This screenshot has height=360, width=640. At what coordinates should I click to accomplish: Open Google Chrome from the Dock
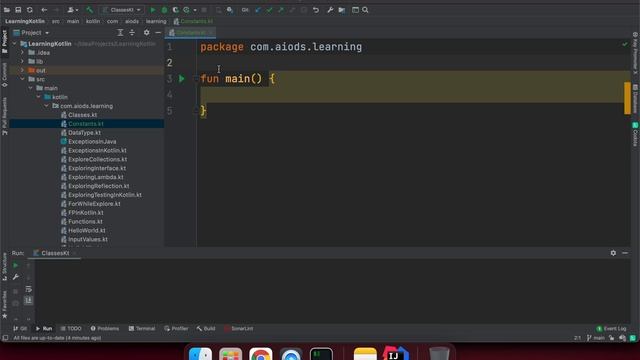(x=260, y=354)
